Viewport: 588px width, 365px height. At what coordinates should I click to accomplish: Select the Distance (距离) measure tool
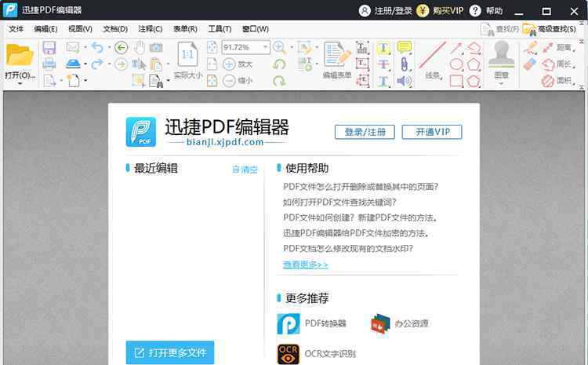(x=558, y=48)
